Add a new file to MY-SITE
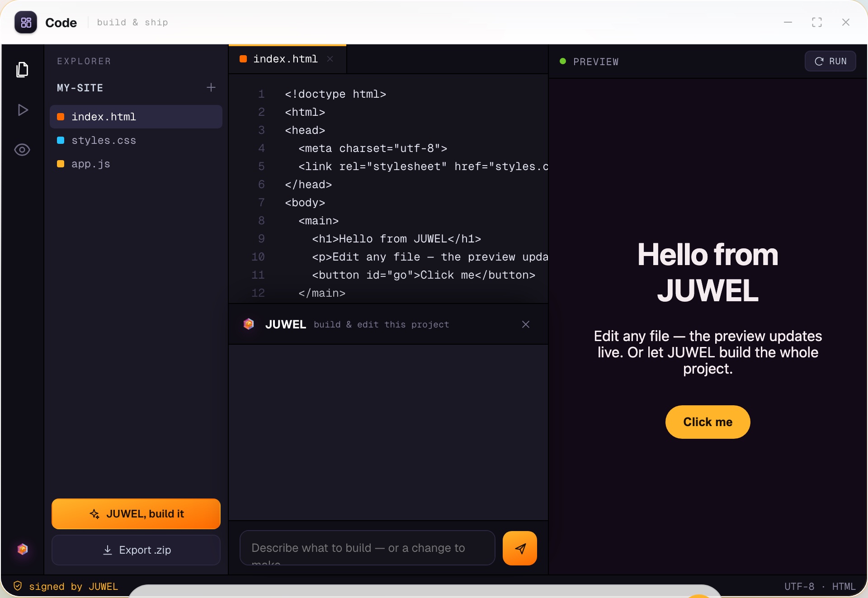 pos(211,87)
